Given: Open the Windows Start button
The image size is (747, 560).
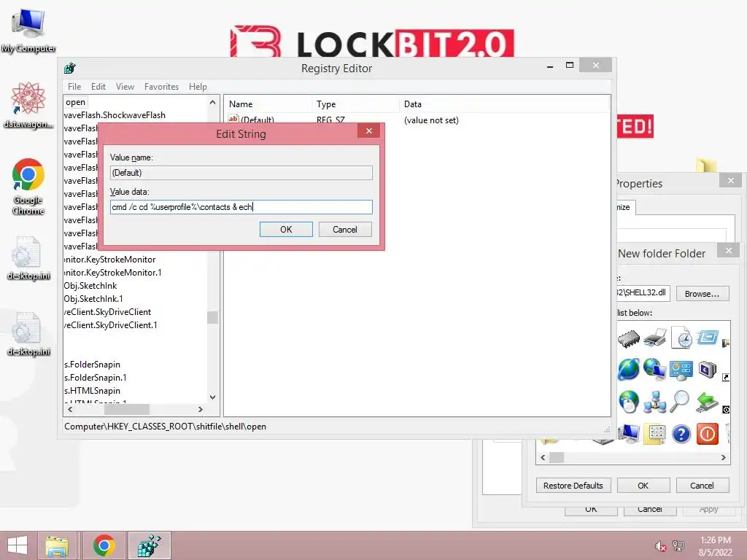Looking at the screenshot, I should pos(18,545).
